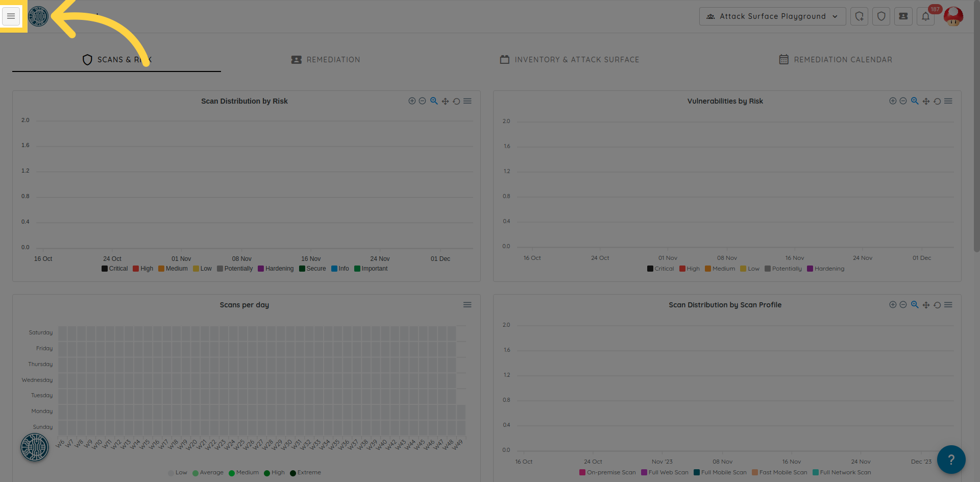Switch to the Remediation tab
This screenshot has height=482, width=980.
tap(326, 60)
